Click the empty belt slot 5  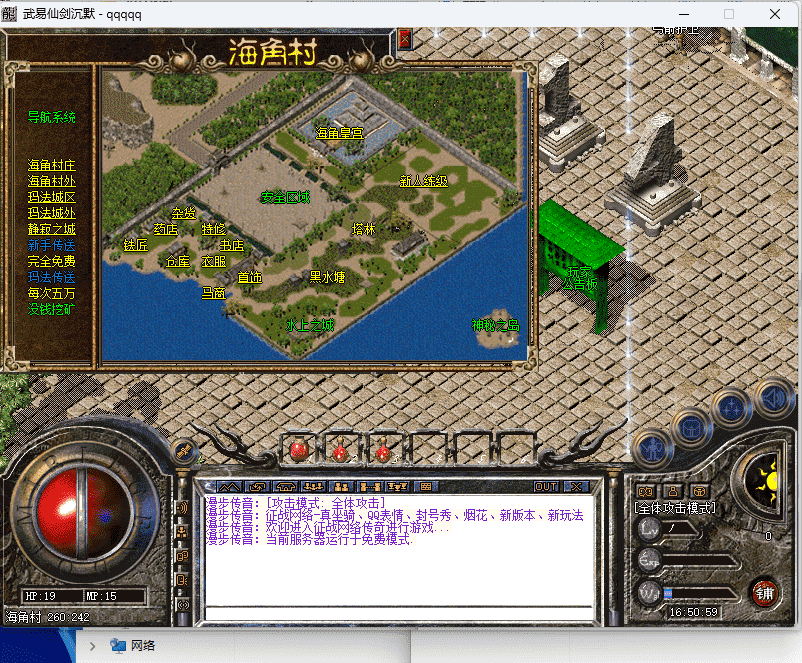(x=471, y=449)
